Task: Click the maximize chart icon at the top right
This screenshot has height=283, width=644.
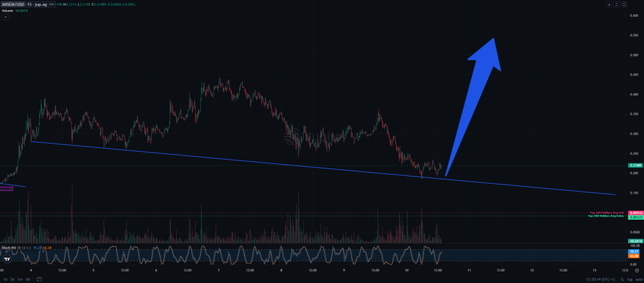Action: pos(624,4)
